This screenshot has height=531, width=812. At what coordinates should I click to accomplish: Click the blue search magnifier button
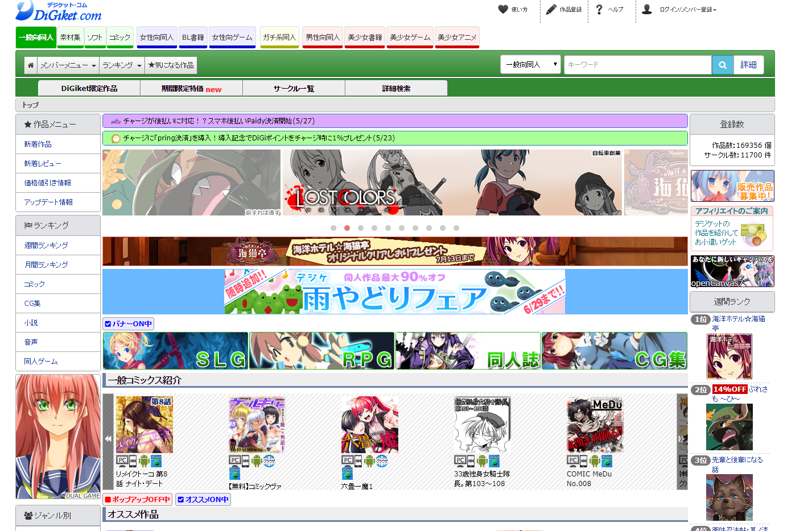coord(722,65)
